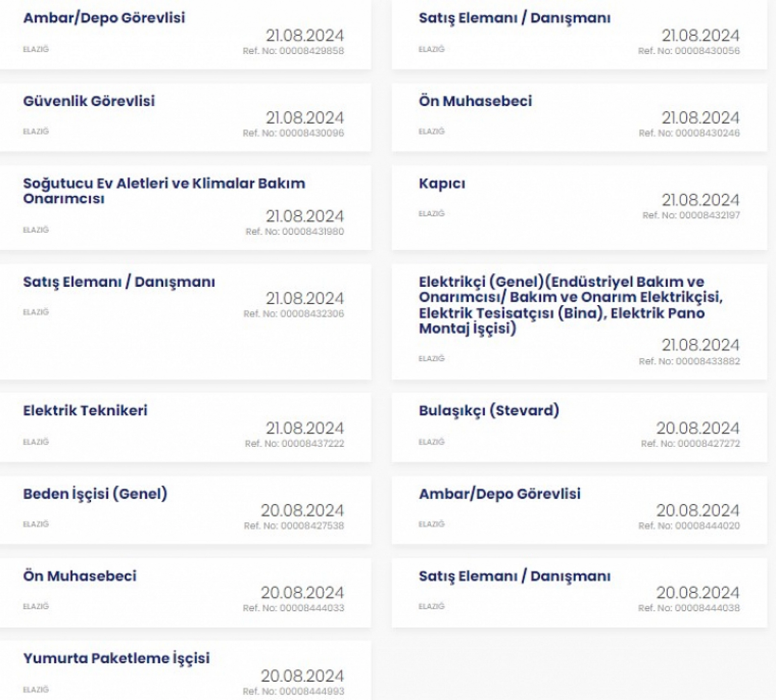Open the Yumurta Paketleme İşçisi listing
This screenshot has height=700, width=776.
coord(116,658)
